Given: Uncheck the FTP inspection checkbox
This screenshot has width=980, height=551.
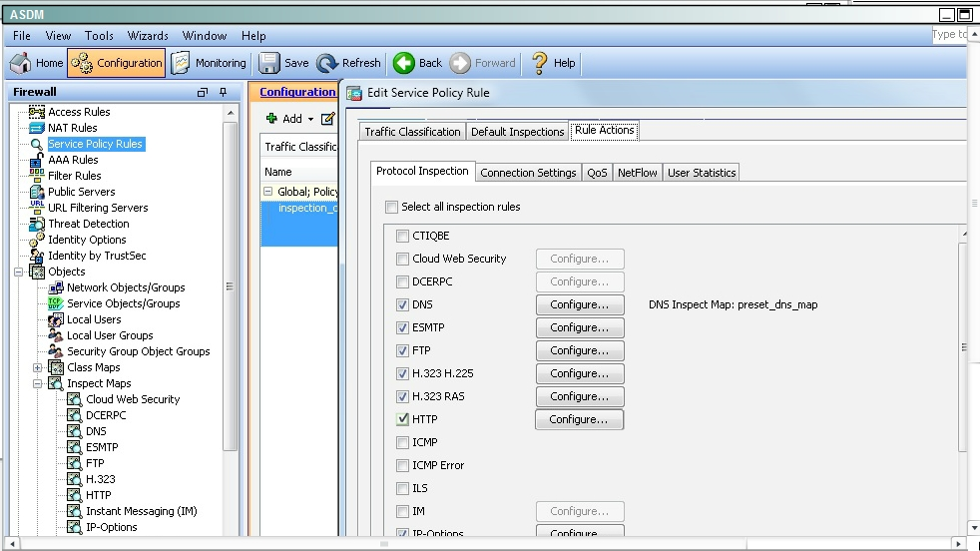Looking at the screenshot, I should 402,351.
